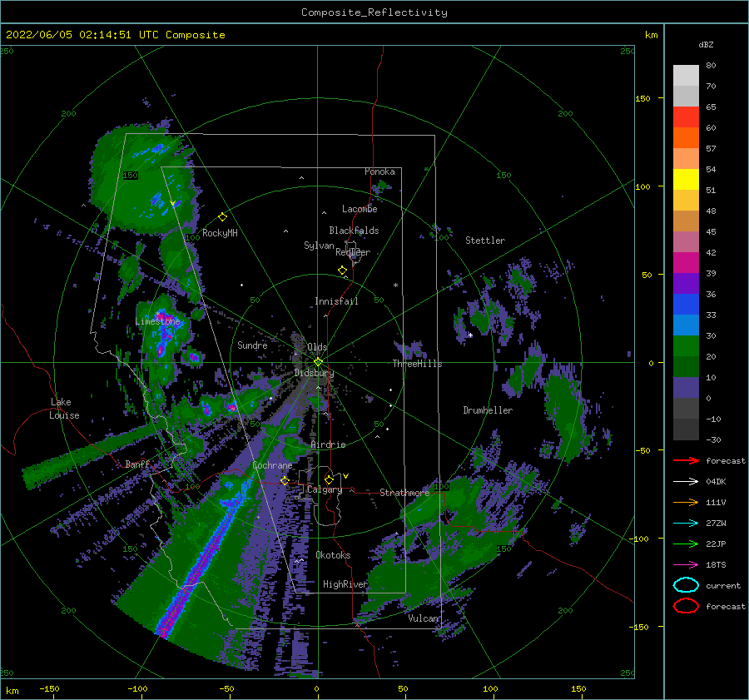
Task: Click the magenta 18TS arrow icon
Action: click(686, 565)
